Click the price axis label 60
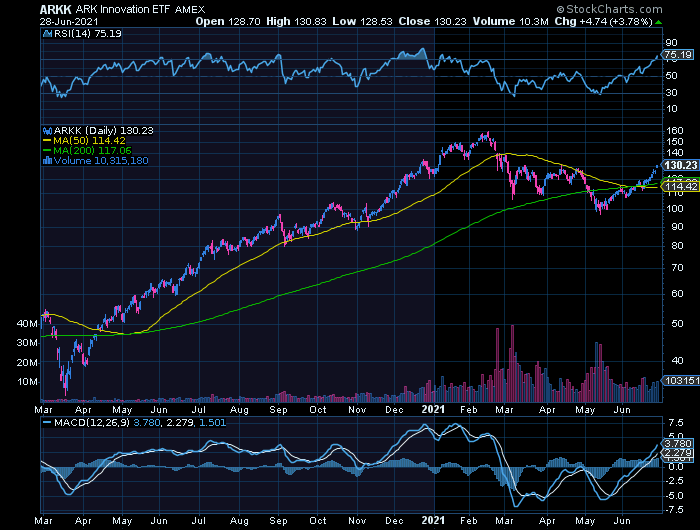The width and height of the screenshot is (700, 530). coord(677,293)
